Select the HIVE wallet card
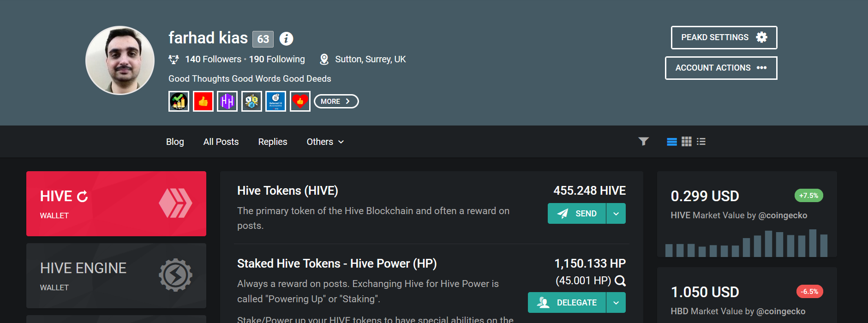This screenshot has height=323, width=868. pyautogui.click(x=116, y=203)
